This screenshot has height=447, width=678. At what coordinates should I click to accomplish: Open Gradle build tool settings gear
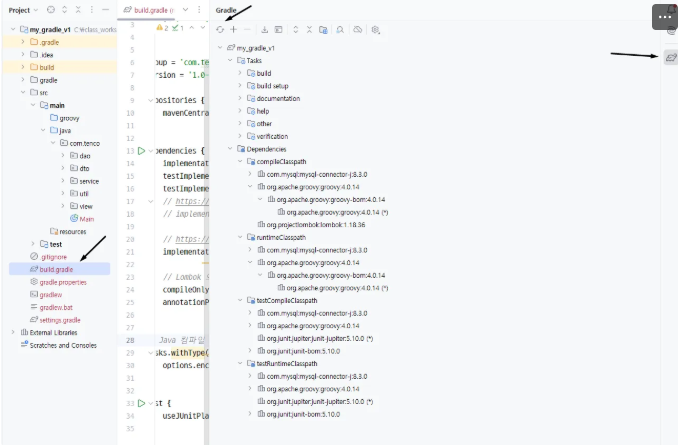point(375,29)
